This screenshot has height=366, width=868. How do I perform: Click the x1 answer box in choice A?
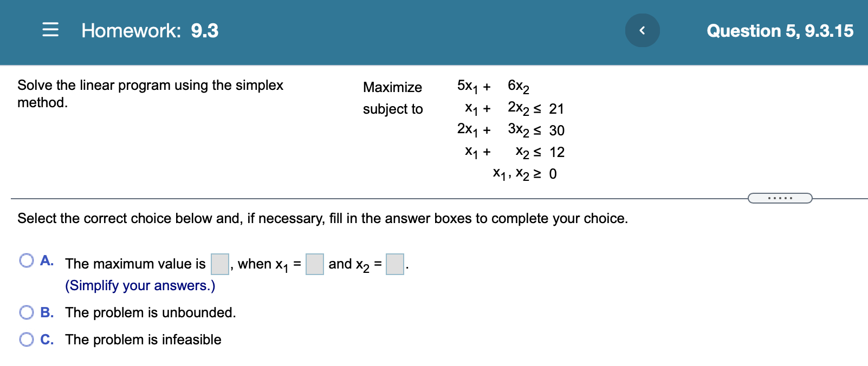[x=315, y=265]
